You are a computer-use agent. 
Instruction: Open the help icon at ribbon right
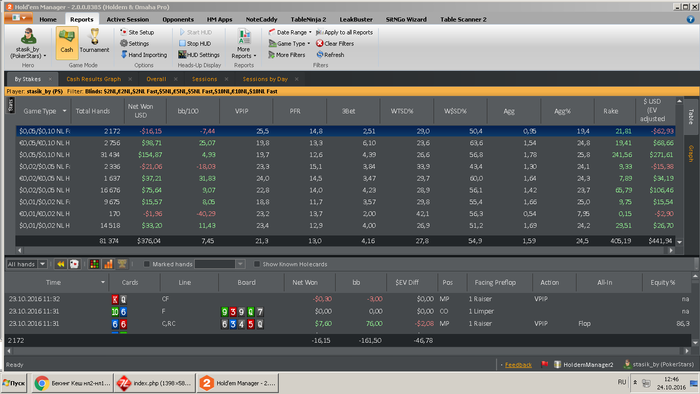pyautogui.click(x=690, y=19)
